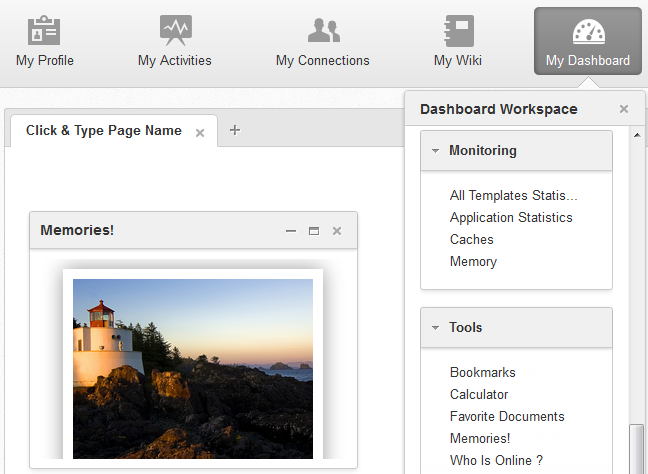
Task: Collapse the Monitoring section
Action: click(436, 151)
